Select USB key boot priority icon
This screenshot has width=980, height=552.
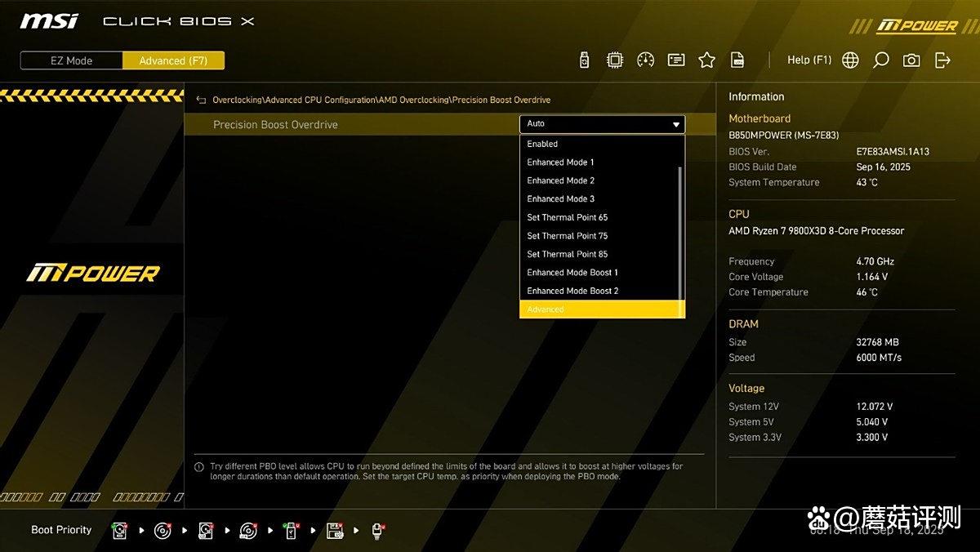291,531
